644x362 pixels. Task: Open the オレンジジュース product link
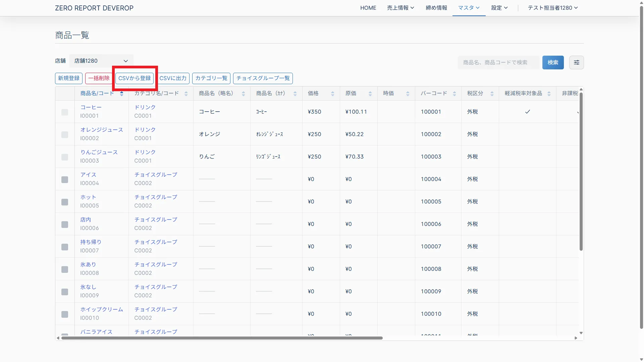tap(101, 130)
